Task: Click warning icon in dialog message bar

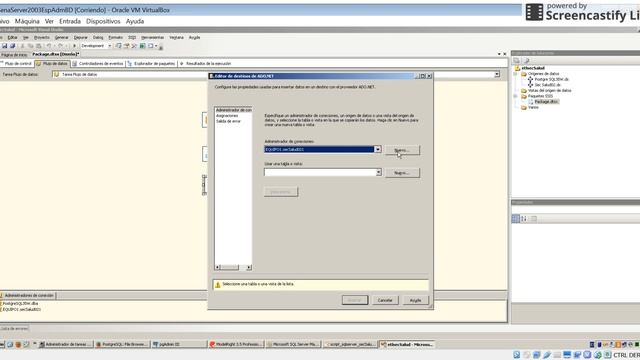Action: [218, 284]
